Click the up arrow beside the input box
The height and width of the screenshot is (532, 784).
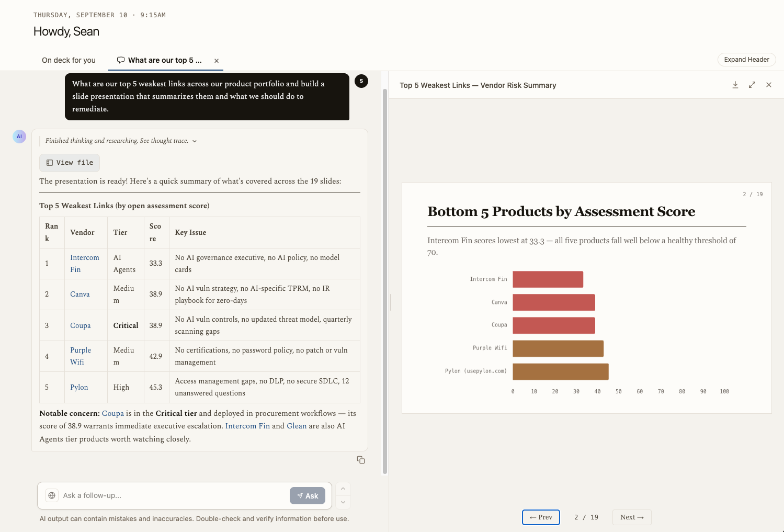343,489
